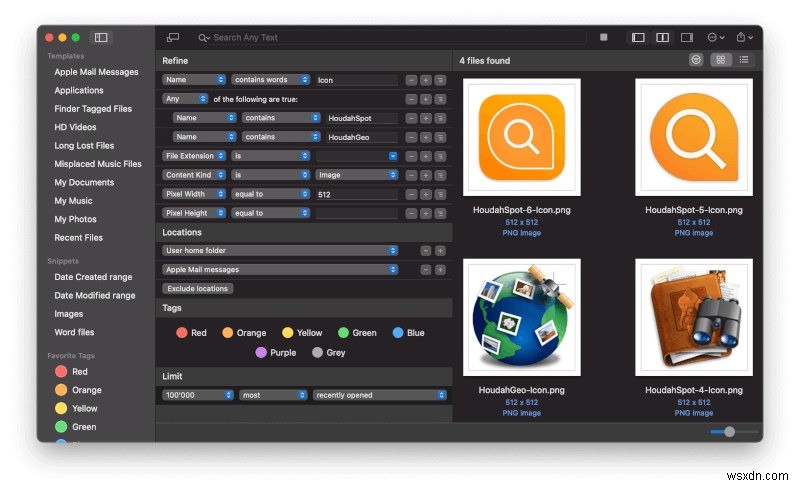Open File Extension attribute dropdown
Viewport: 800px width, 486px height.
[x=194, y=156]
